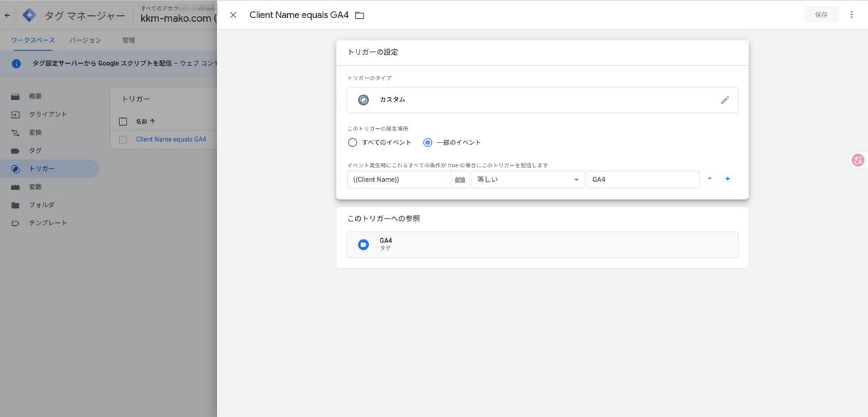Switch to the ワークスペース tab
This screenshot has width=868, height=417.
33,41
